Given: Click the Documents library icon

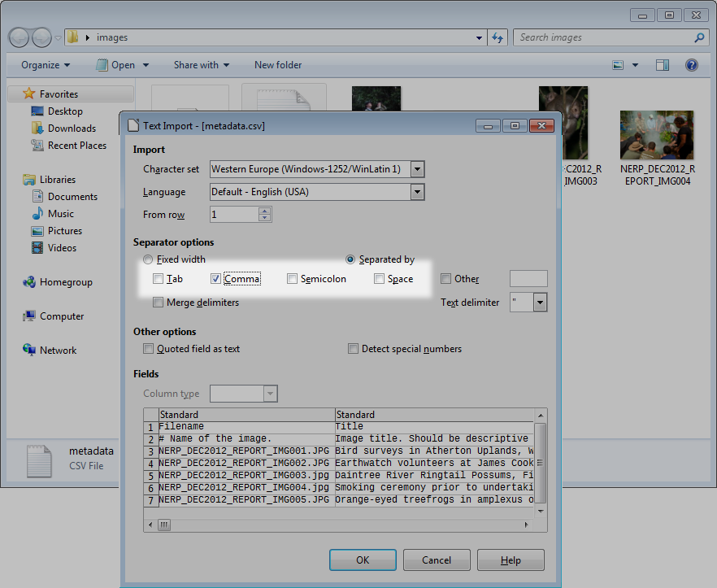Looking at the screenshot, I should (37, 196).
